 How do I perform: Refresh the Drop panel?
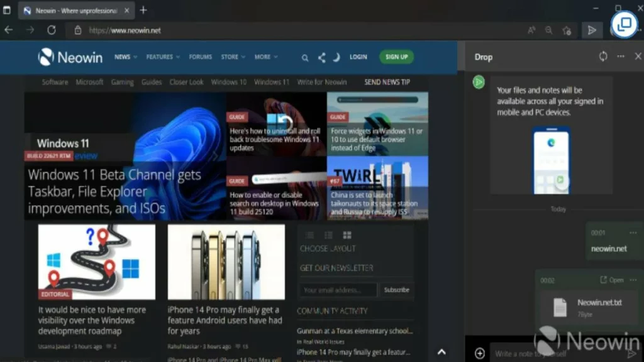(603, 56)
